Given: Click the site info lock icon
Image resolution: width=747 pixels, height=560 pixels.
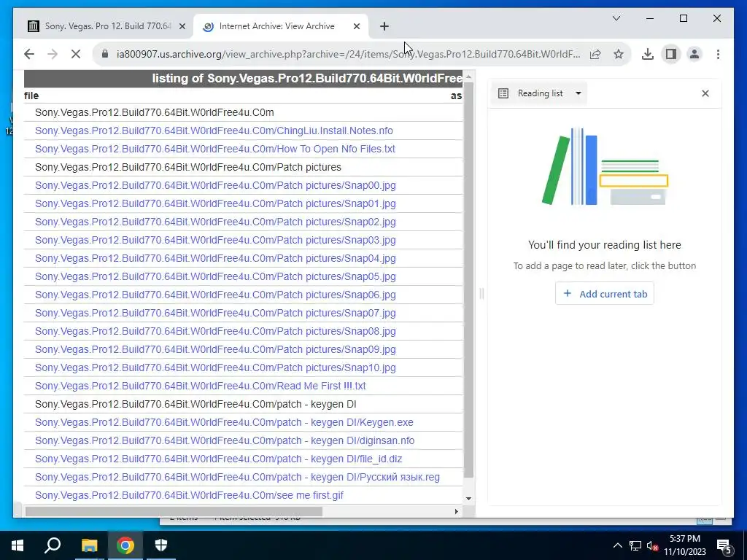Looking at the screenshot, I should point(105,54).
